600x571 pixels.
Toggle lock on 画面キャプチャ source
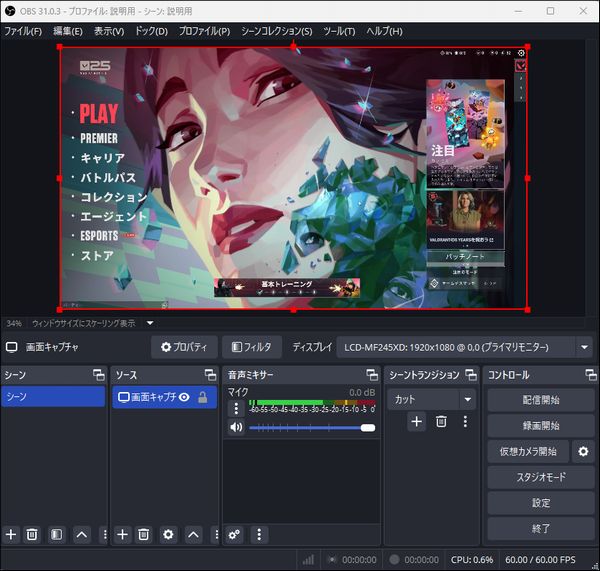(203, 397)
